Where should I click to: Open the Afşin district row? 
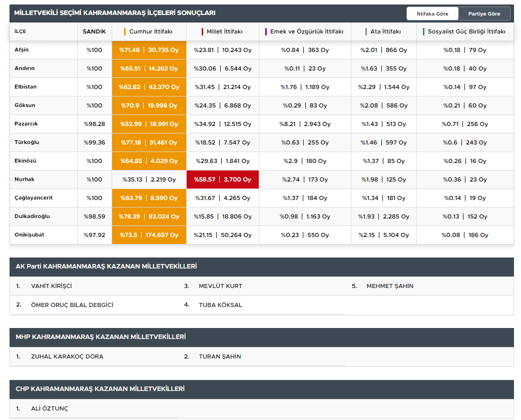pyautogui.click(x=23, y=49)
